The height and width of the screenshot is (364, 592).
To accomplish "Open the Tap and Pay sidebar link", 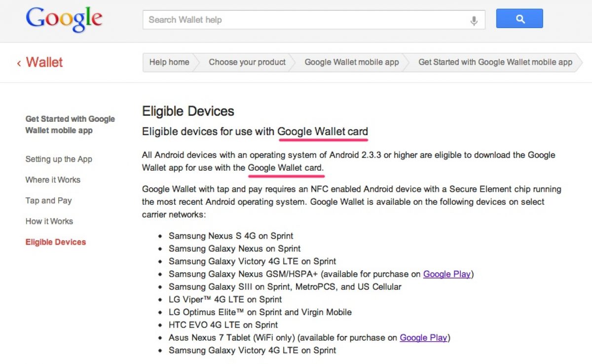I will (48, 201).
